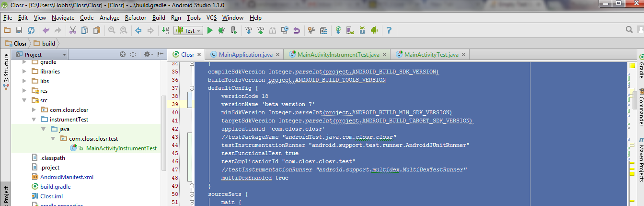Collapse the src folder arrow

pyautogui.click(x=25, y=100)
